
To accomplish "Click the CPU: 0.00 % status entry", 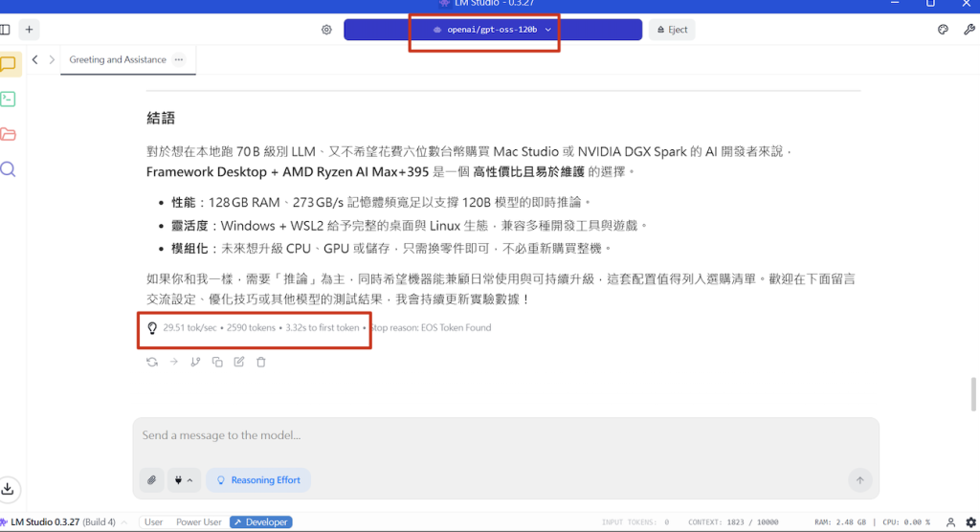I will click(x=906, y=522).
